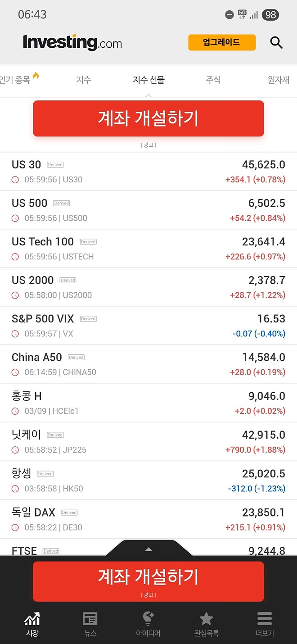This screenshot has height=644, width=297.
Task: Switch to the 주식 stocks tab
Action: pos(213,80)
